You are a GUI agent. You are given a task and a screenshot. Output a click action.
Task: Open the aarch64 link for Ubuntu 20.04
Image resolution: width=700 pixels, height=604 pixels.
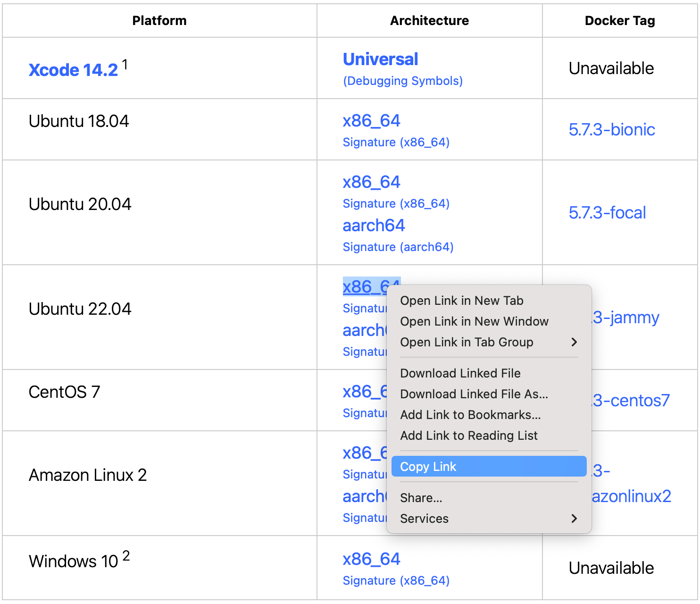click(374, 226)
